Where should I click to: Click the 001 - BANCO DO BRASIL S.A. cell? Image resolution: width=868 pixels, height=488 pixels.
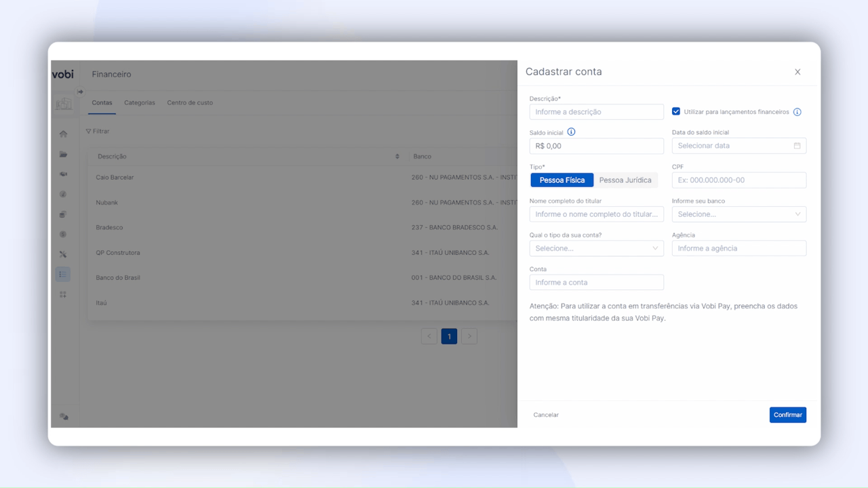[x=454, y=278]
